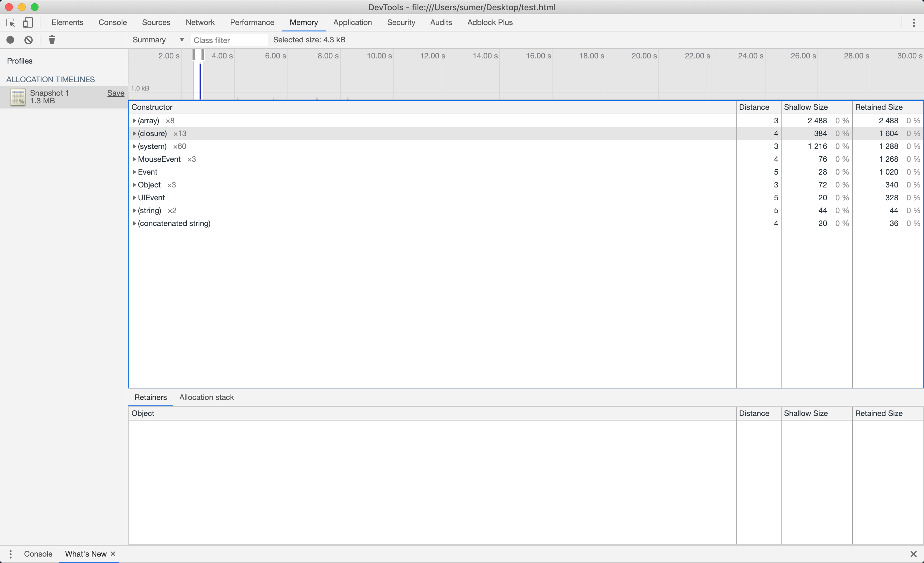This screenshot has height=563, width=924.
Task: Close the bottom drawer with the X icon
Action: pyautogui.click(x=913, y=554)
